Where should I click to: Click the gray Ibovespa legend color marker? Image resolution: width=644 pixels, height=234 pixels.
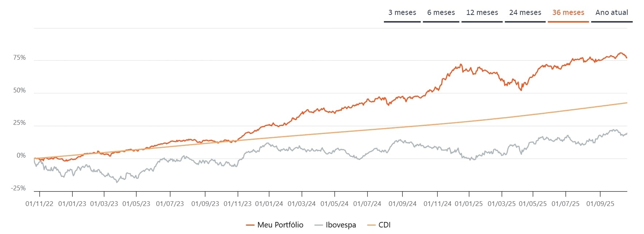319,225
